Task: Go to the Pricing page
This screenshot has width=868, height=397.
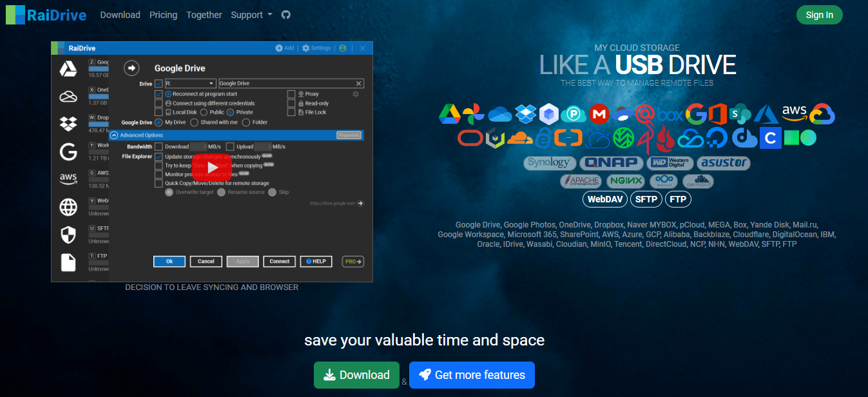Action: point(163,15)
